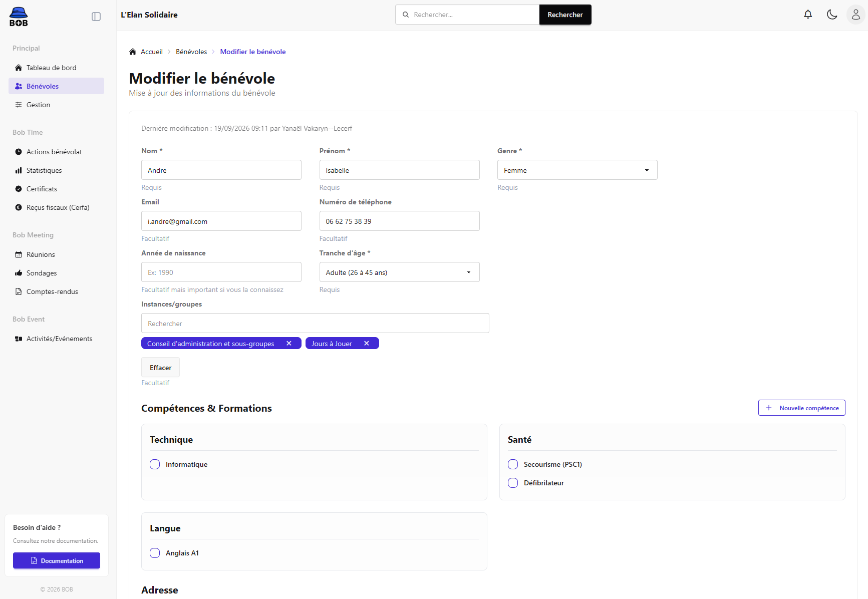Click the Numéro de téléphone field
The width and height of the screenshot is (868, 599).
(399, 221)
